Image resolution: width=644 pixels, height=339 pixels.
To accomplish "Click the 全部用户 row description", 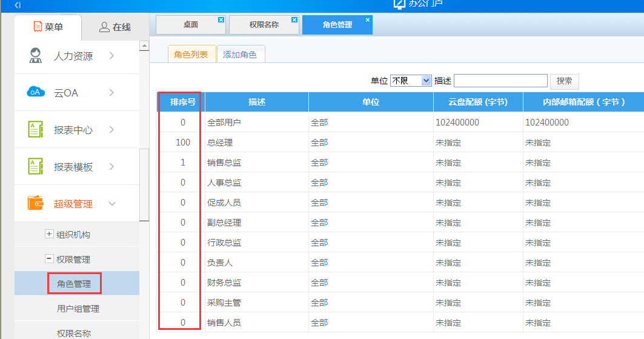I will [x=224, y=123].
